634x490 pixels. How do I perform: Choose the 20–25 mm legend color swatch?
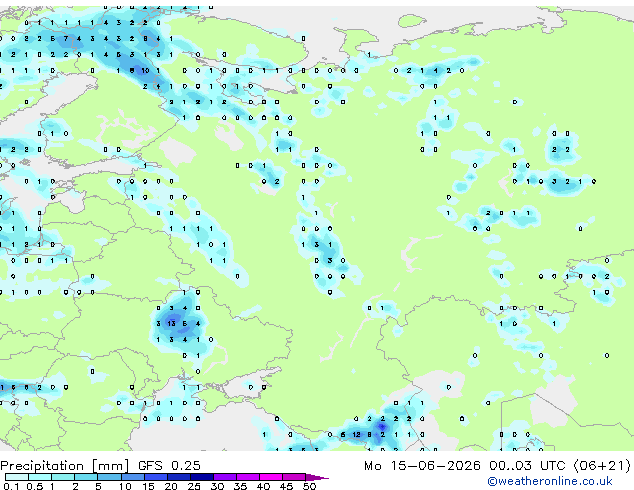coord(179,477)
